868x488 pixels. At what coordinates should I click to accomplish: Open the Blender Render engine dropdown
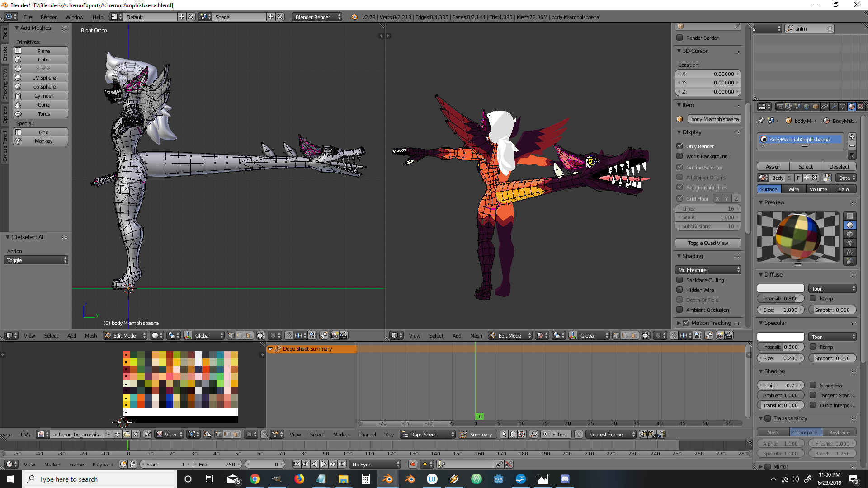coord(317,17)
